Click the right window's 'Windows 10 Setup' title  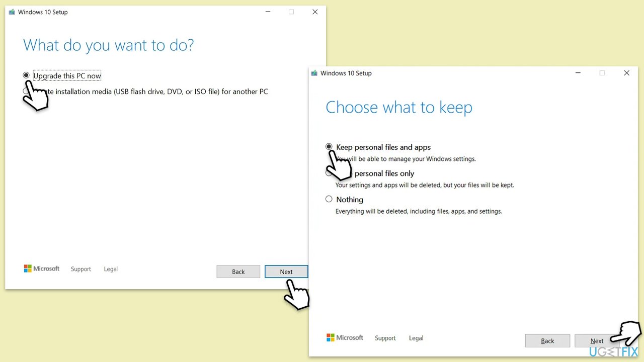(x=346, y=73)
